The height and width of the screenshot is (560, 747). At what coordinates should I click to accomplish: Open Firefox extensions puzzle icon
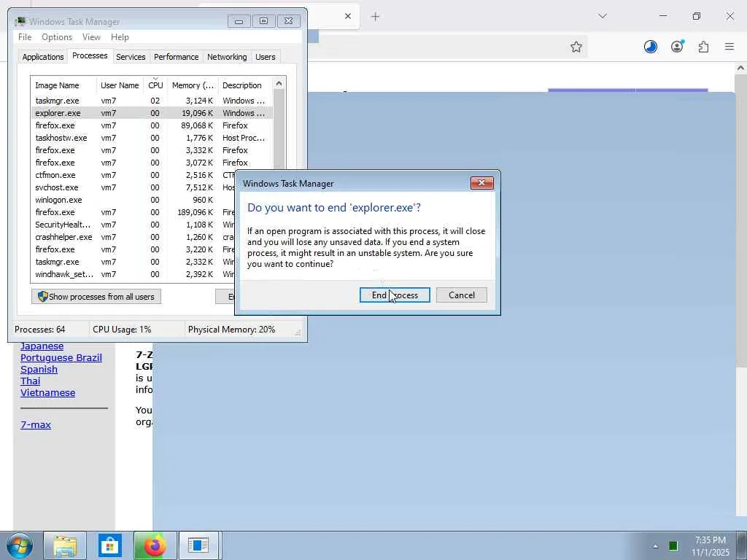[x=703, y=47]
